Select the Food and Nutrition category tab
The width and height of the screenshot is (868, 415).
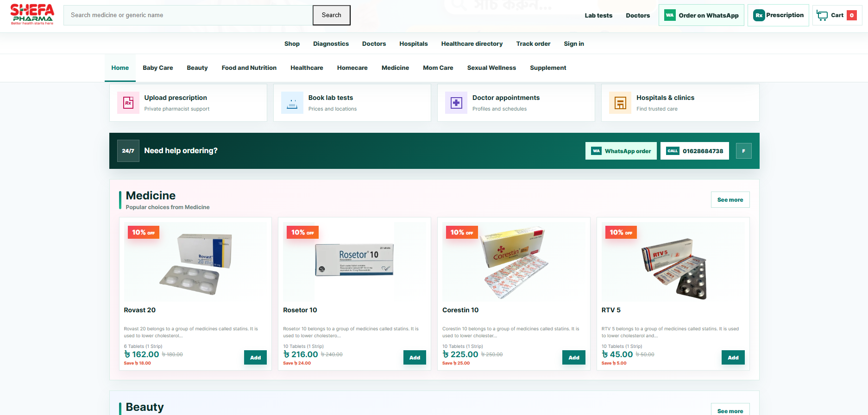pos(249,68)
